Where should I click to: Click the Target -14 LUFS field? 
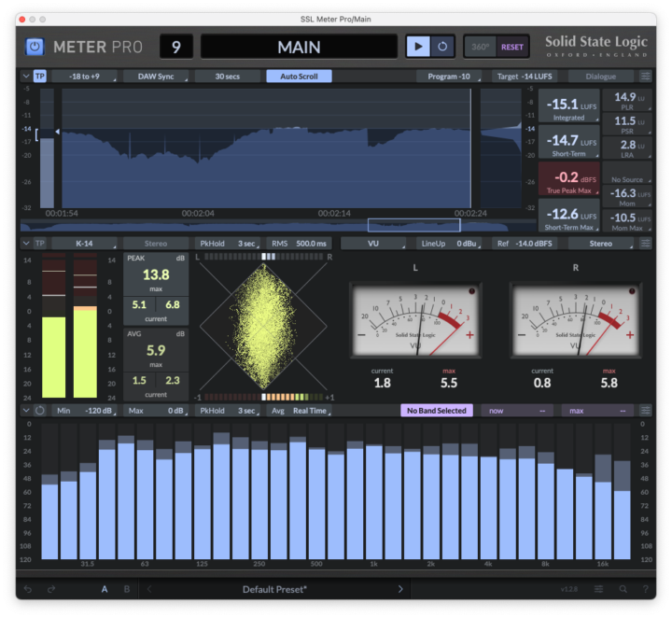pos(525,77)
